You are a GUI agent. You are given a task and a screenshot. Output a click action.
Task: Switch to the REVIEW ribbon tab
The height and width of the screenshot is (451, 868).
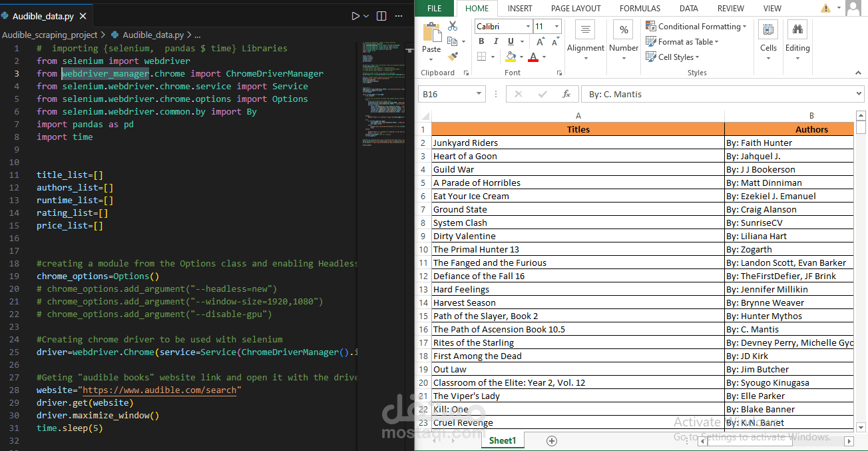pyautogui.click(x=731, y=9)
